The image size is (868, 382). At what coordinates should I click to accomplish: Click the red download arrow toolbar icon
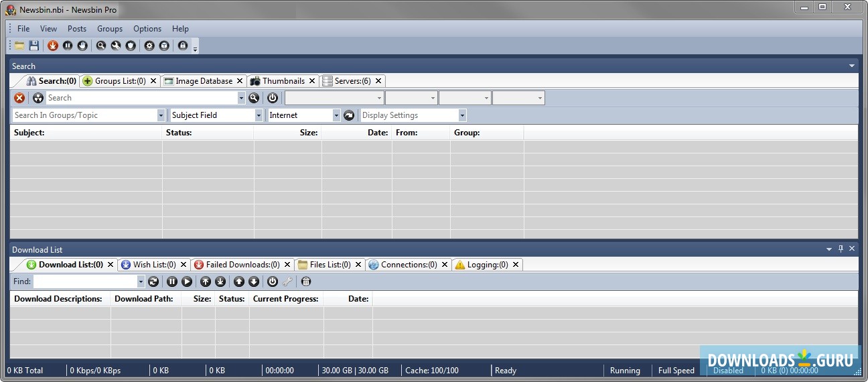53,46
